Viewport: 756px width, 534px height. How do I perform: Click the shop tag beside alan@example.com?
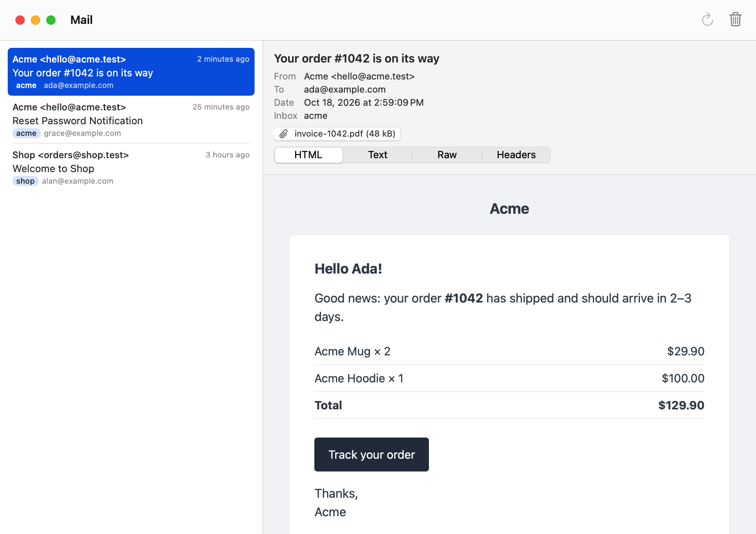[25, 181]
